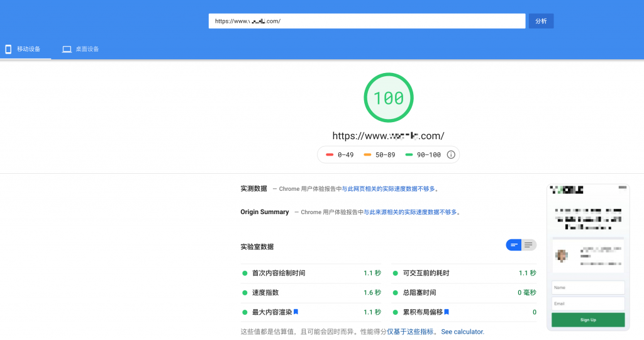The height and width of the screenshot is (340, 644).
Task: Click the orange 50-89 legend swatch
Action: [367, 155]
